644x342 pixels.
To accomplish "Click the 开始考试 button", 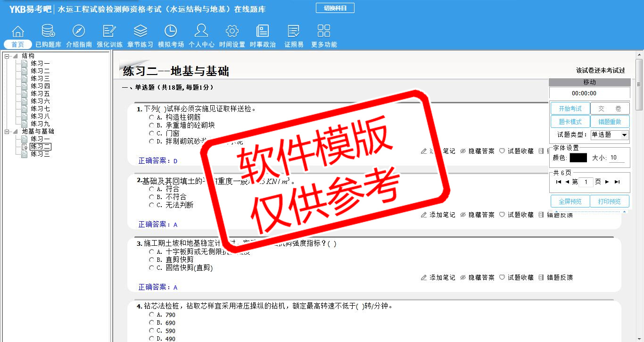I will tap(570, 108).
